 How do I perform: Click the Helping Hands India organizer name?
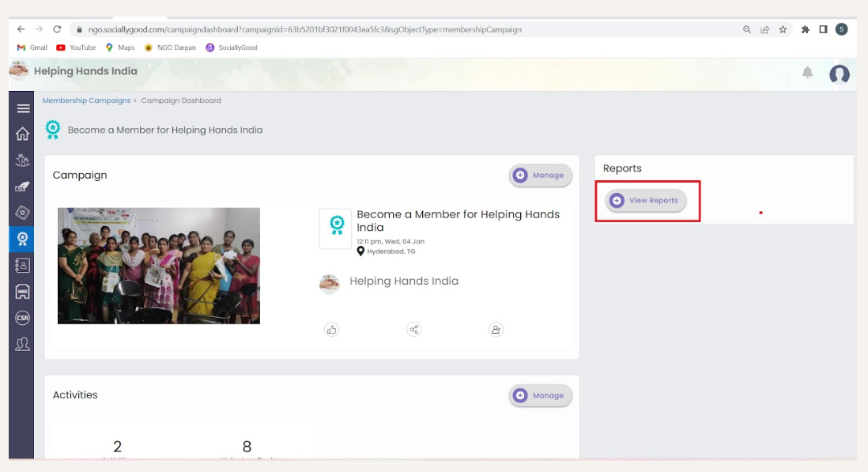(x=404, y=281)
